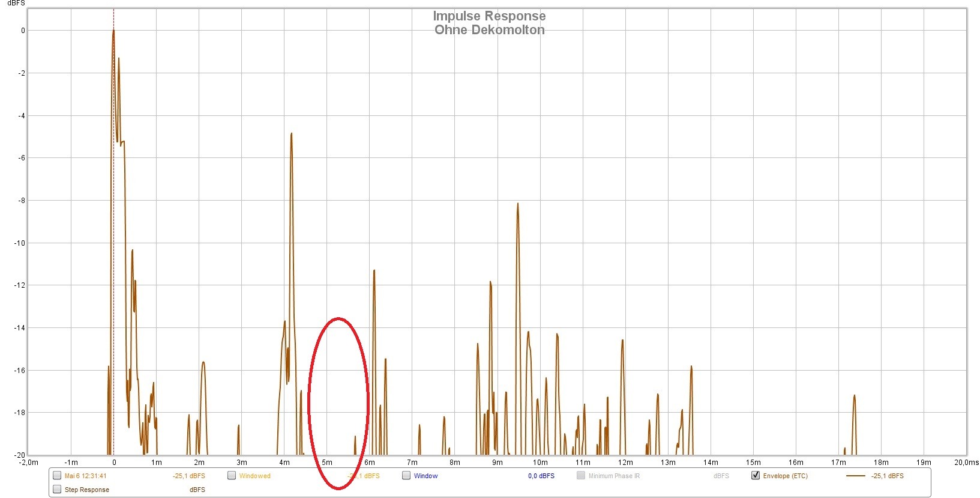Click inside the red circled gap near 5 ms
980x498 pixels.
pyautogui.click(x=338, y=402)
